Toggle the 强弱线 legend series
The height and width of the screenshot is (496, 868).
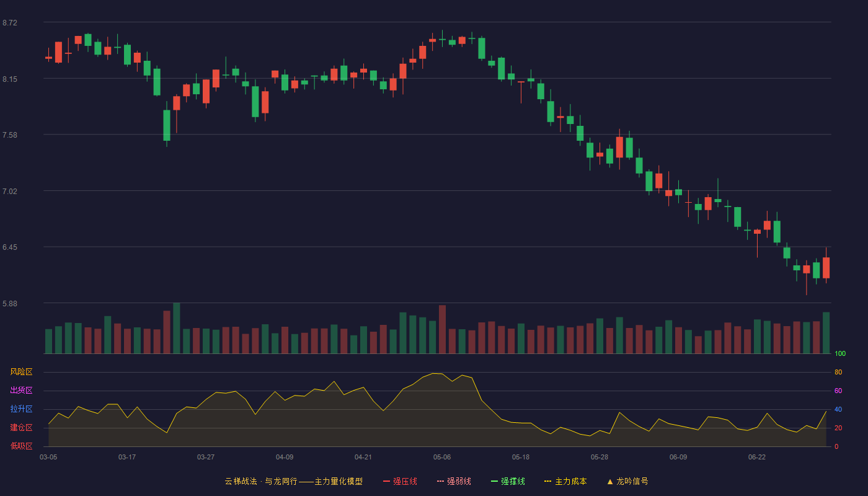coord(454,481)
